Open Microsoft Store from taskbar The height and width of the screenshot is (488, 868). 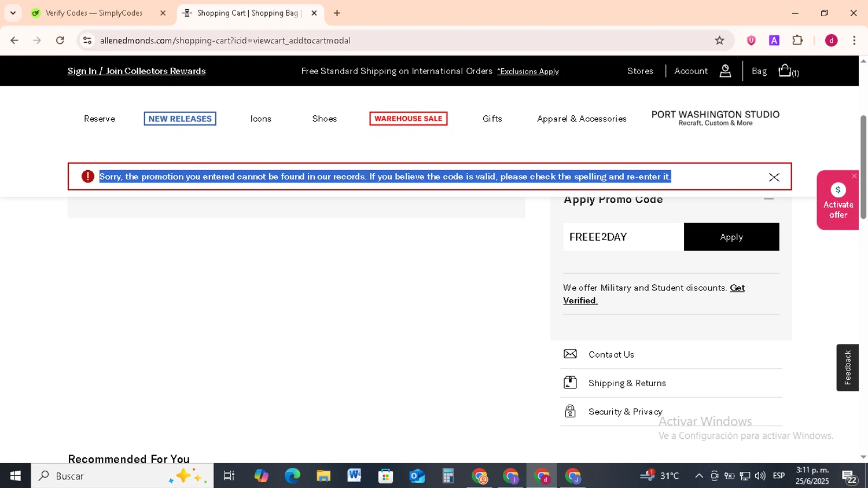coord(385,476)
